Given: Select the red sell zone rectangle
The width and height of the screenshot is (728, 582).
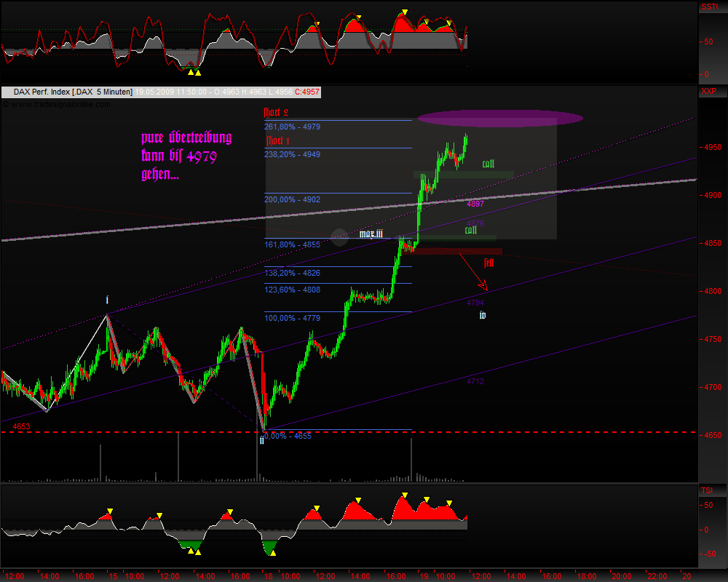Looking at the screenshot, I should click(467, 252).
